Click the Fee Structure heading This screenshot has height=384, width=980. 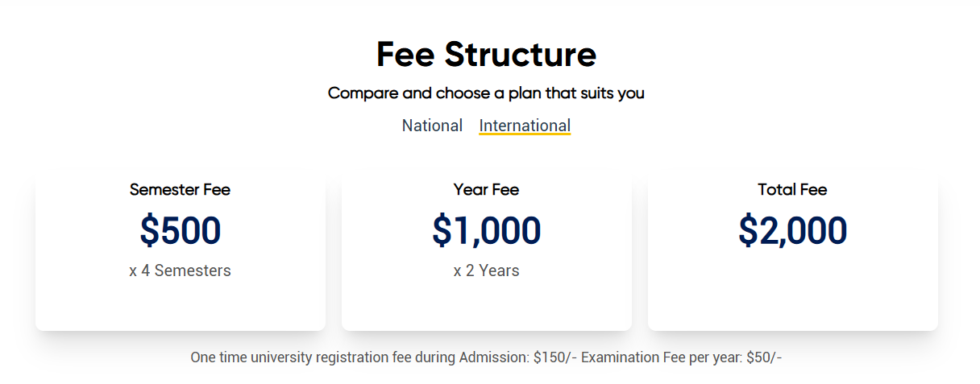[x=486, y=55]
